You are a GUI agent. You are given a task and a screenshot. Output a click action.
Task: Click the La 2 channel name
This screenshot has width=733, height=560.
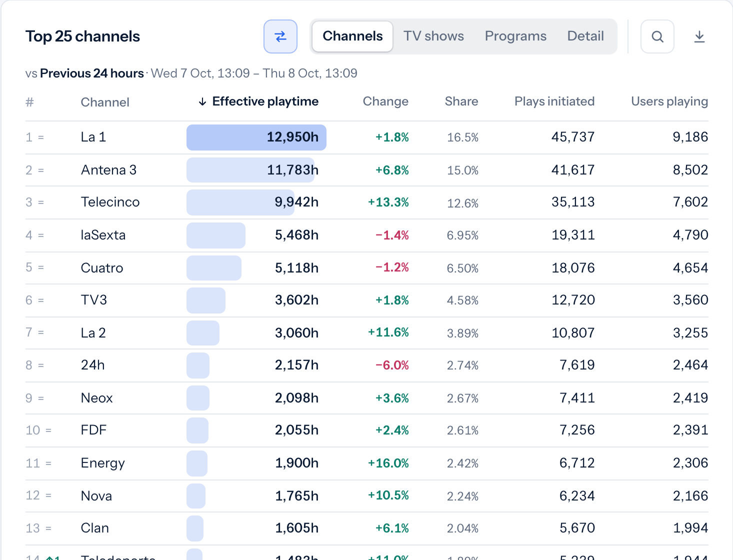point(93,333)
